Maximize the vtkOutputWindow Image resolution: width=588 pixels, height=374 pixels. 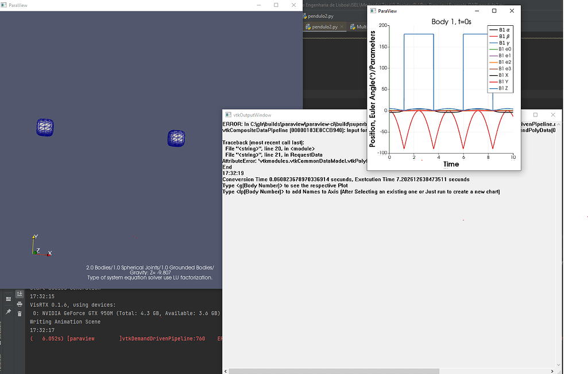point(536,115)
